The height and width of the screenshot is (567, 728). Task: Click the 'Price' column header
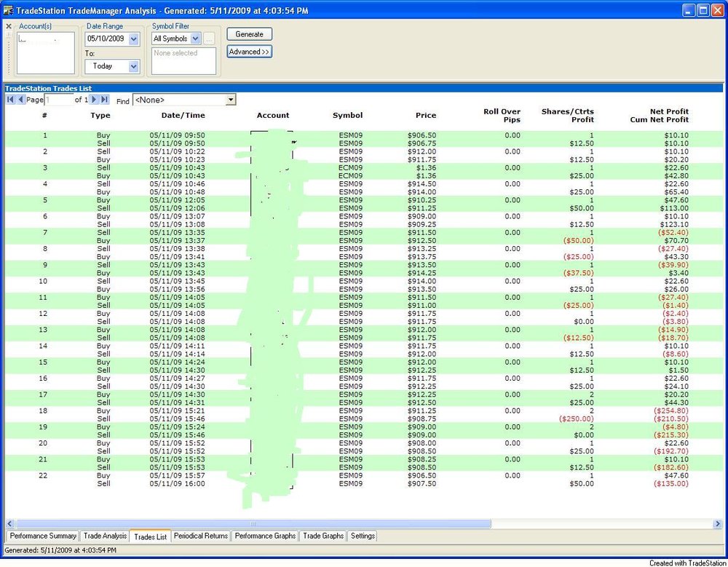tap(426, 116)
